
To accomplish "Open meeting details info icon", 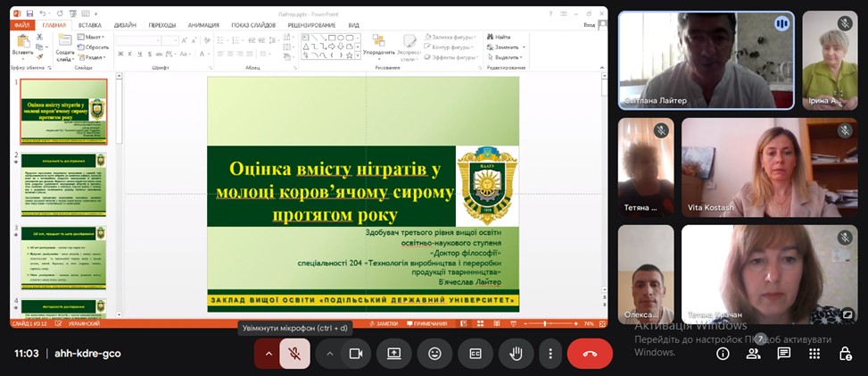I will coord(723,353).
